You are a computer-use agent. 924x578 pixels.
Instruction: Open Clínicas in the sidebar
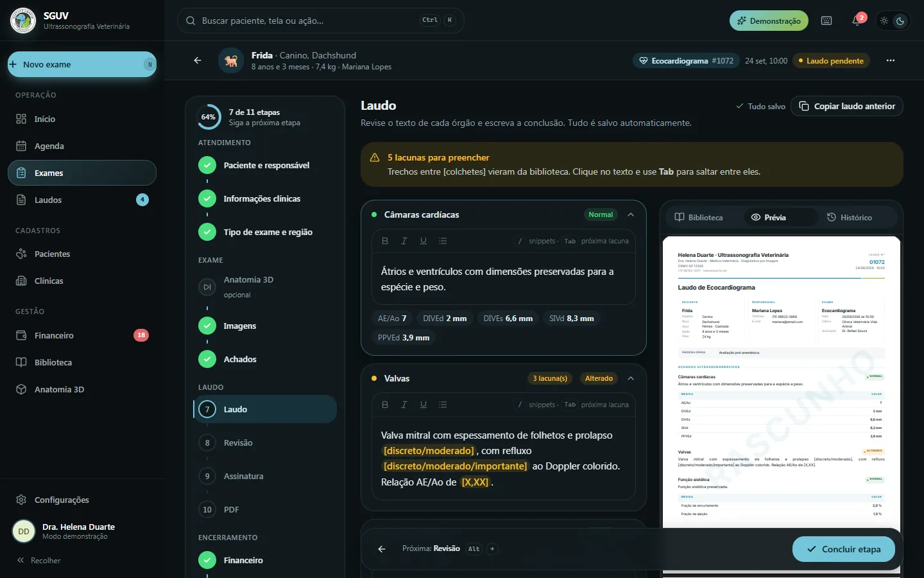click(82, 281)
